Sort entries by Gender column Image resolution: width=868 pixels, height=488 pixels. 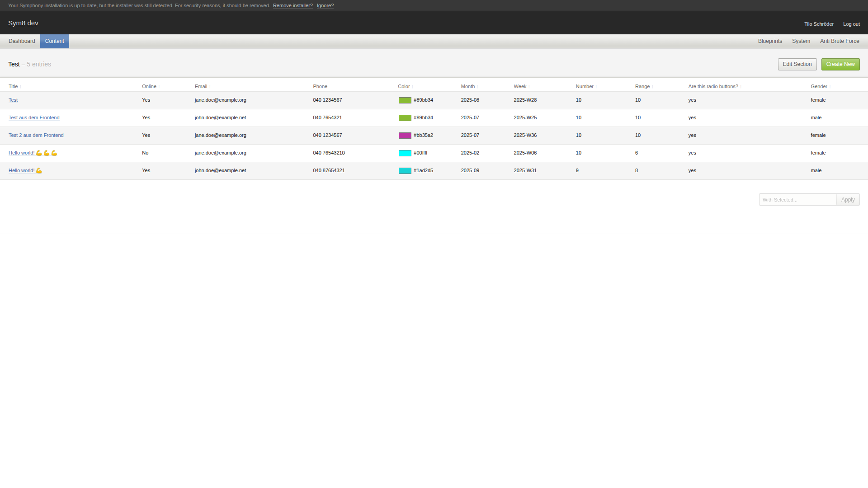[819, 86]
